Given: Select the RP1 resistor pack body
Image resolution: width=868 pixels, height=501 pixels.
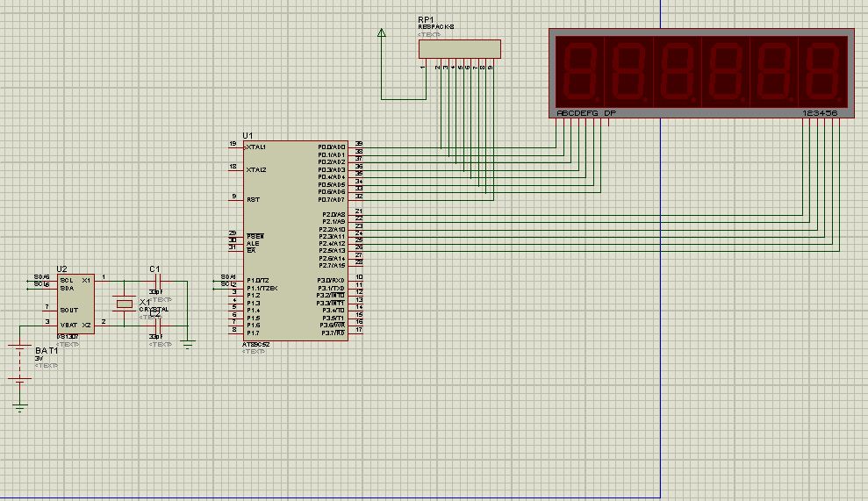Looking at the screenshot, I should coord(459,48).
